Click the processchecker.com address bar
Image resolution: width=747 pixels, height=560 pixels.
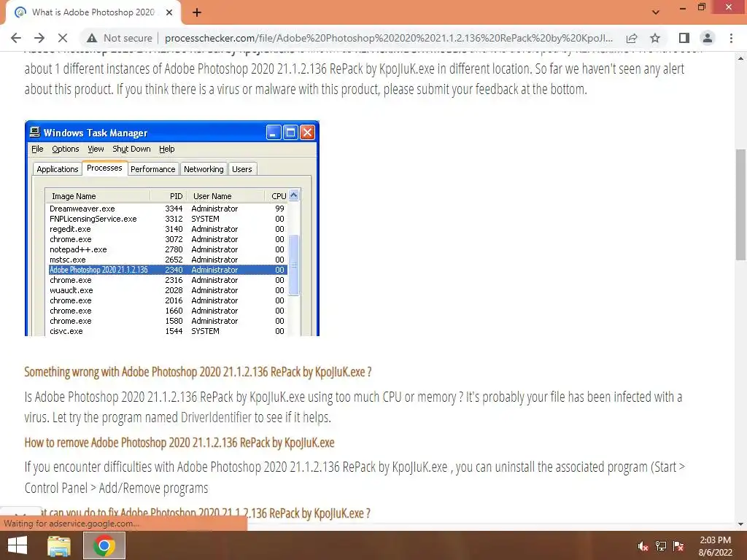point(388,38)
